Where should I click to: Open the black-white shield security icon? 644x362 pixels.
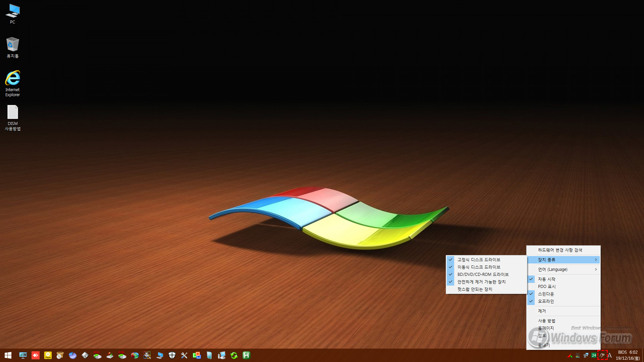pos(172,355)
